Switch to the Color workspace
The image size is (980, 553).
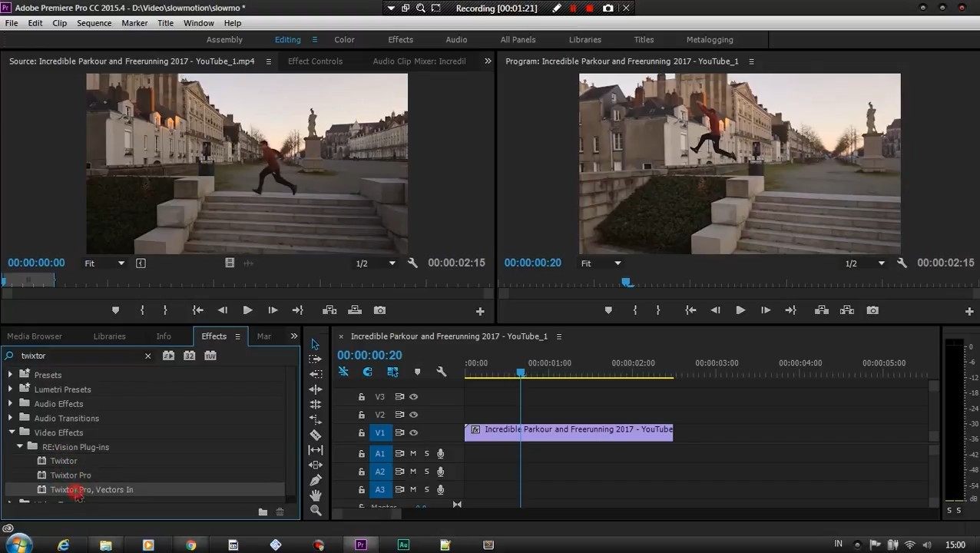coord(344,40)
